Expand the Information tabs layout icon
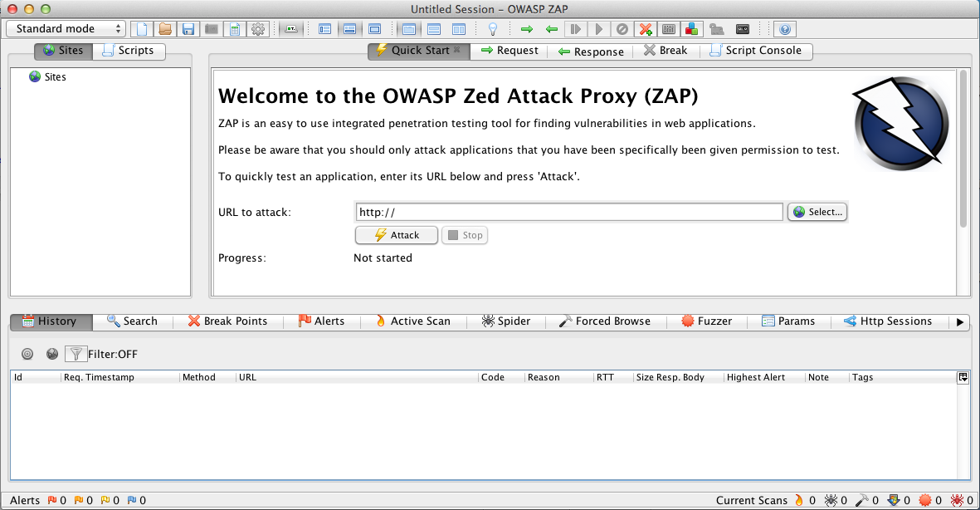 pos(350,29)
